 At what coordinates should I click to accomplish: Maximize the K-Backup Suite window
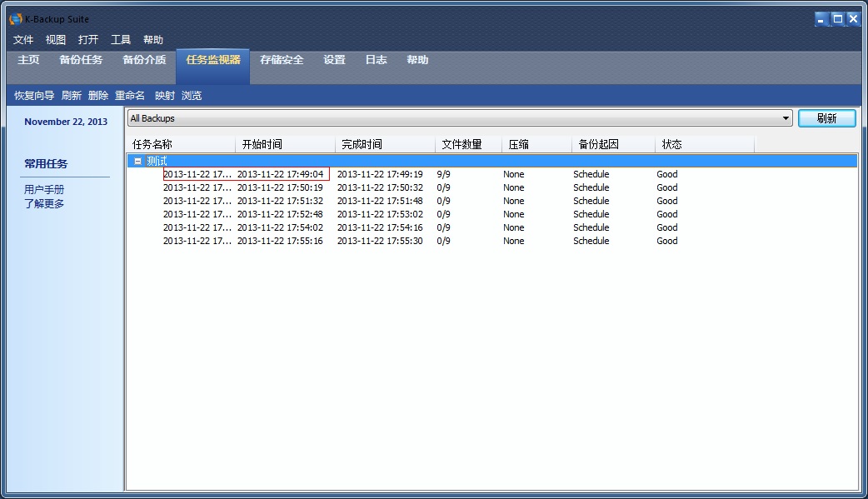tap(837, 19)
